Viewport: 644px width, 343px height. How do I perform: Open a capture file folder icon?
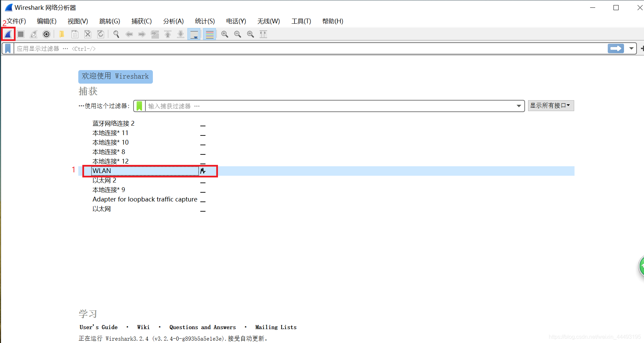pyautogui.click(x=62, y=34)
